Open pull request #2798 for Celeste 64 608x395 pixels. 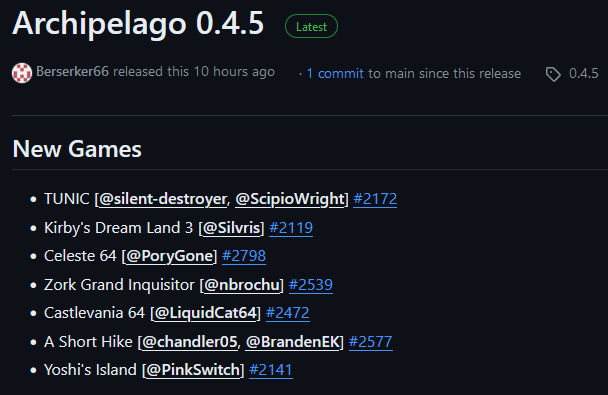pyautogui.click(x=244, y=256)
